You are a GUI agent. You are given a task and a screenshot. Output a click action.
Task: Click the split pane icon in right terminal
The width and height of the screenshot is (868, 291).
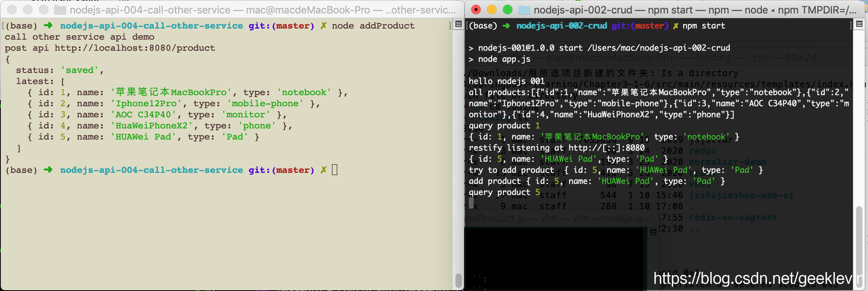[x=859, y=24]
